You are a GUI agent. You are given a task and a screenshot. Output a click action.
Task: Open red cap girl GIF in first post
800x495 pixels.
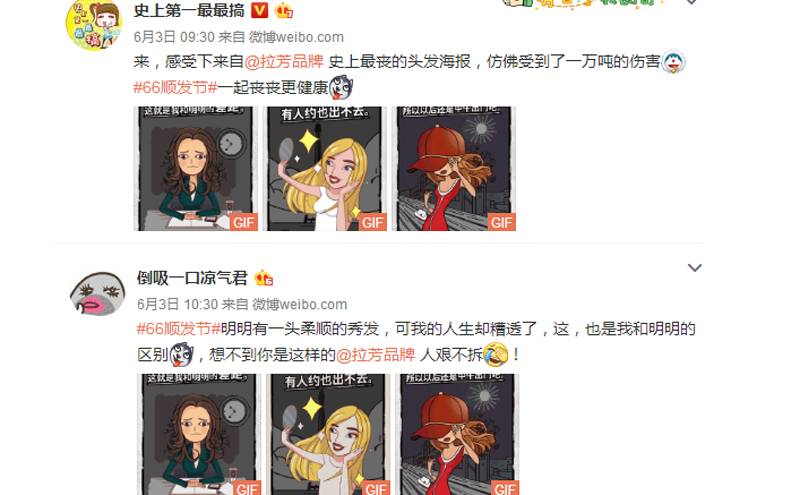click(454, 169)
